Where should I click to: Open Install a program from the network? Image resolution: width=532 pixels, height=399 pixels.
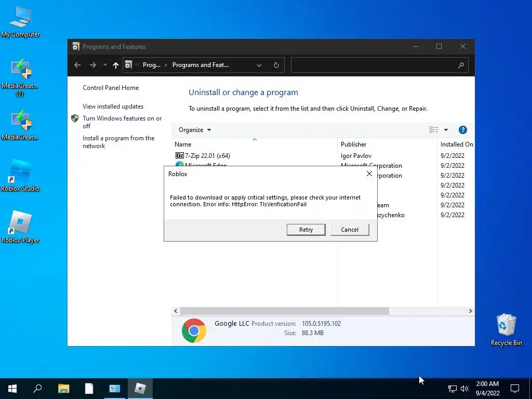coord(118,142)
